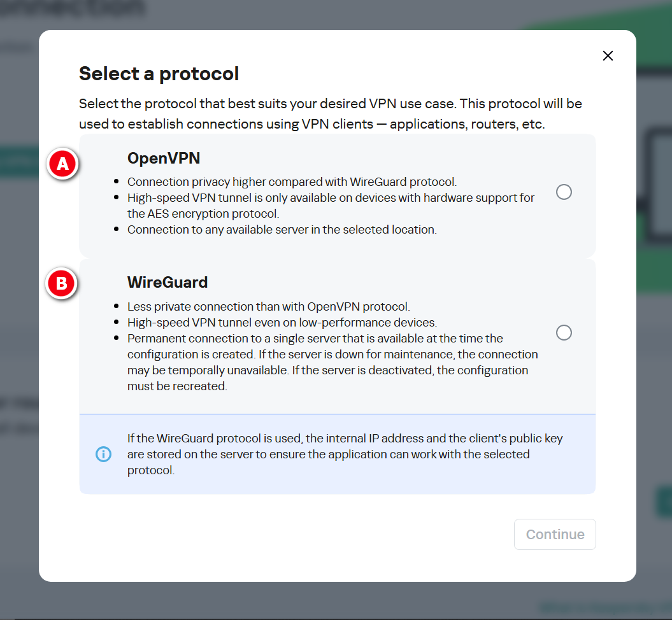672x620 pixels.
Task: Click the "Less private connection" bullet
Action: click(268, 306)
